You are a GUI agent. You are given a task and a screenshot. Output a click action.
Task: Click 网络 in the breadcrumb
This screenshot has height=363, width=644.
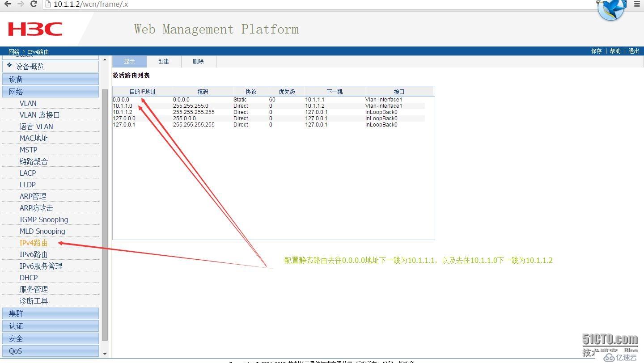pyautogui.click(x=14, y=52)
